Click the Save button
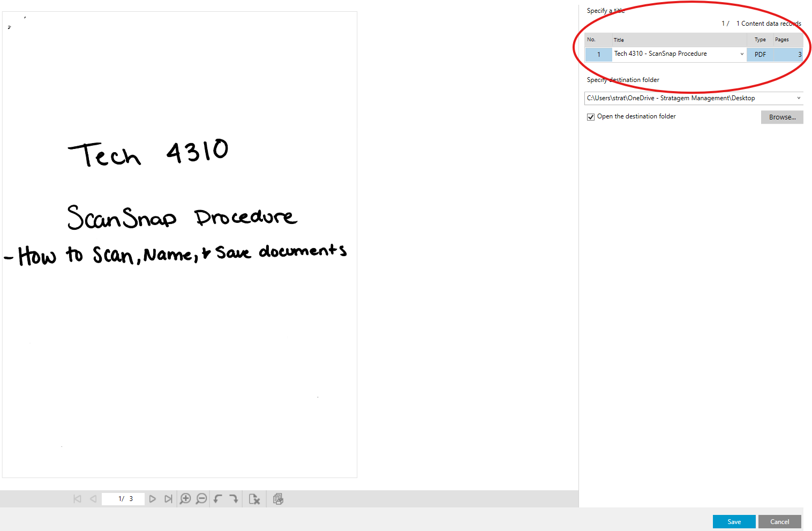This screenshot has height=531, width=812. 734,521
